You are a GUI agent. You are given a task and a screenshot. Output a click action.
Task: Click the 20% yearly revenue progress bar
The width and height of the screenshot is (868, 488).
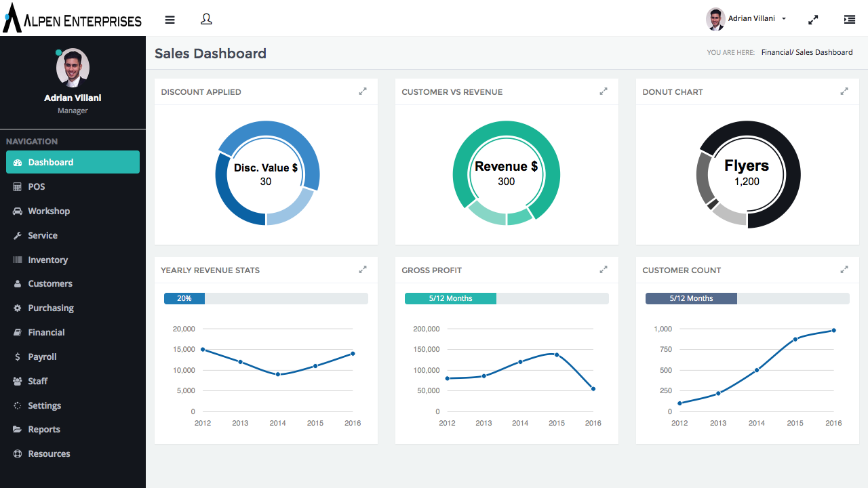coord(184,298)
